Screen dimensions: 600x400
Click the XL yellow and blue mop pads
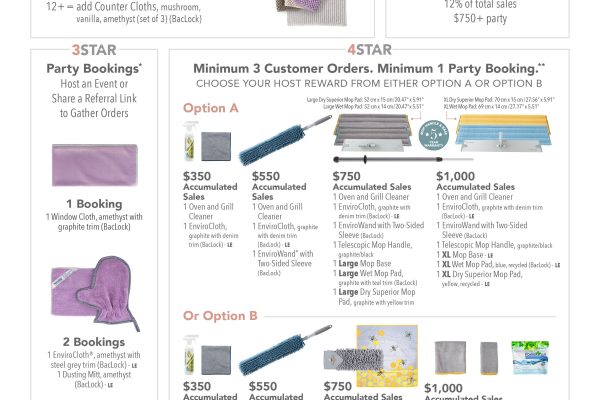[x=503, y=132]
